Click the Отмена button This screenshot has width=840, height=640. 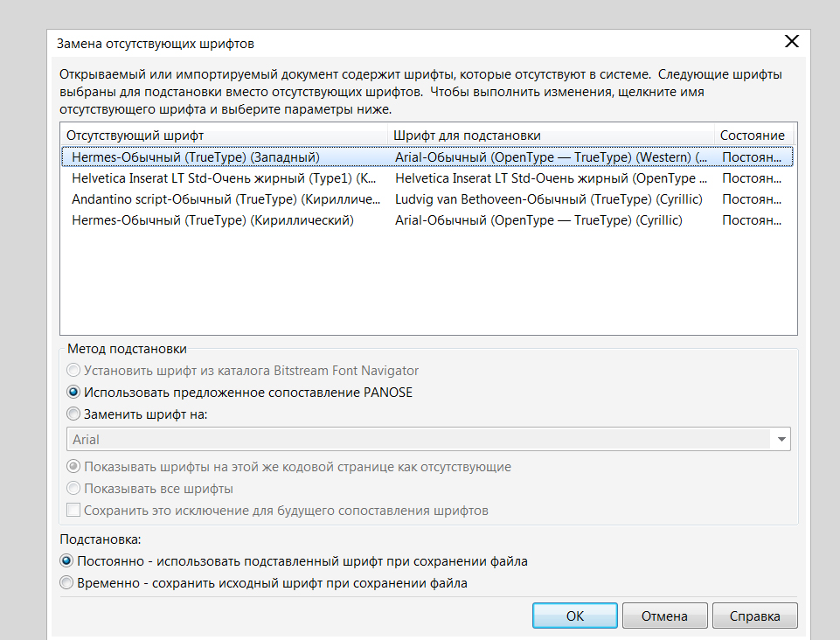pyautogui.click(x=665, y=616)
